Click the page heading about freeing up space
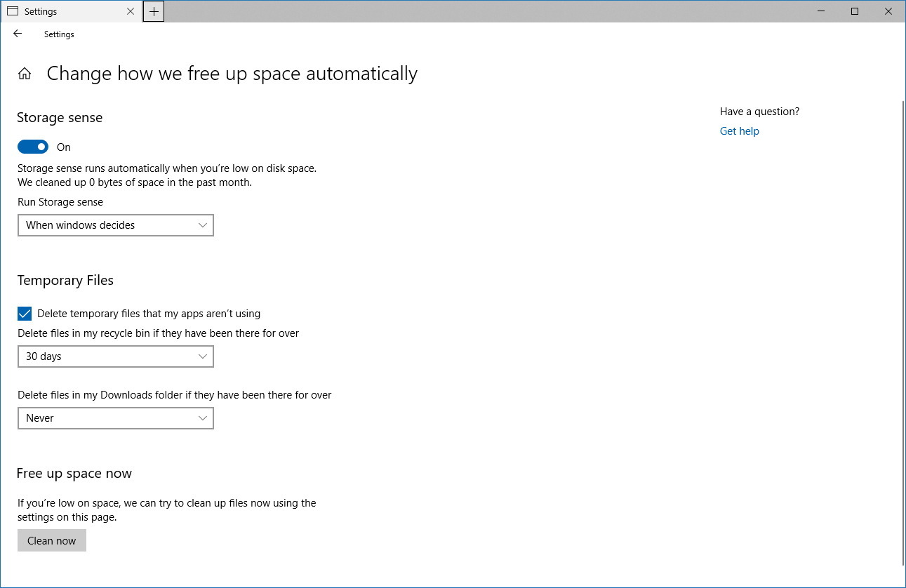Screen dimensions: 906x588 pos(232,74)
